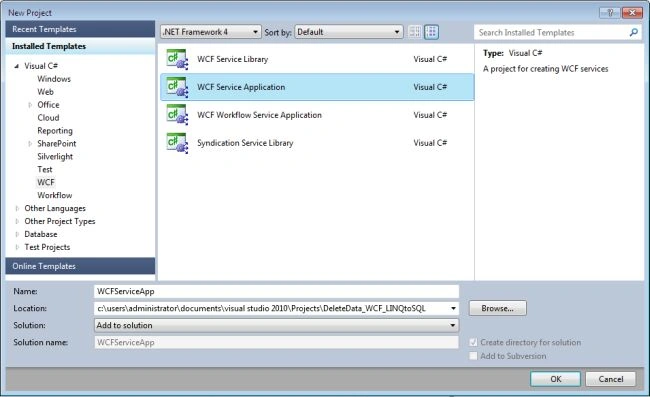
Task: Select the WCF Workflow Service Application icon
Action: [177, 115]
